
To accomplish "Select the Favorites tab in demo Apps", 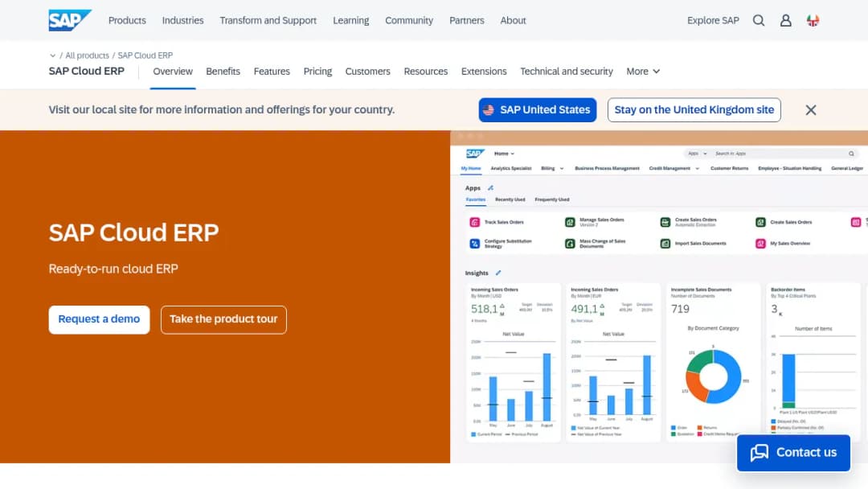I will [476, 199].
